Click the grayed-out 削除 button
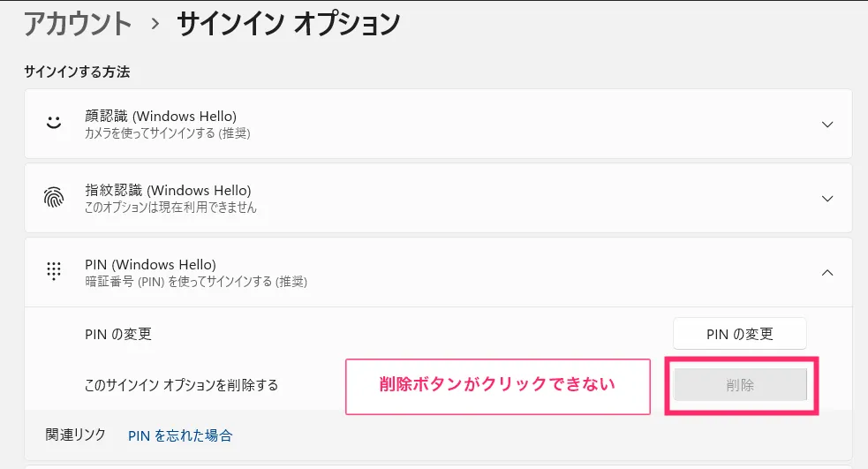 point(740,385)
